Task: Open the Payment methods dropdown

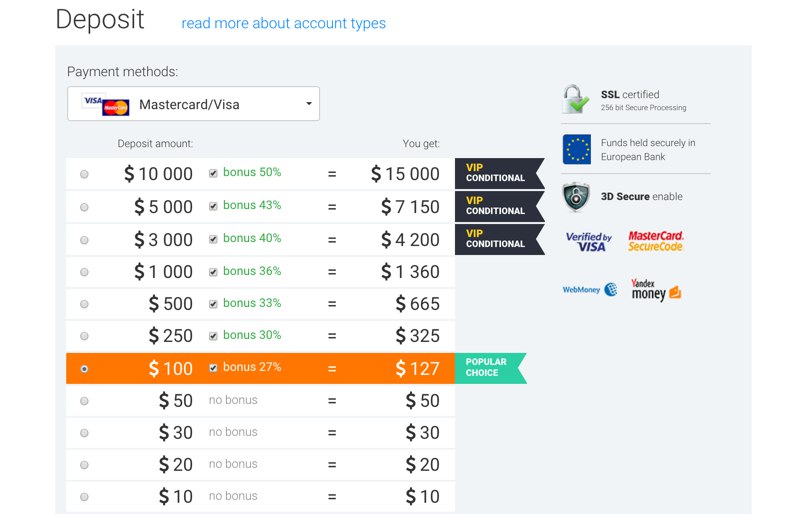Action: 193,104
